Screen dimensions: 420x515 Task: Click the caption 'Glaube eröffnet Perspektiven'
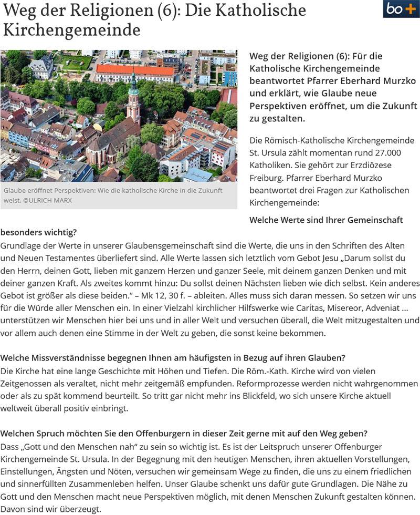tap(49, 190)
